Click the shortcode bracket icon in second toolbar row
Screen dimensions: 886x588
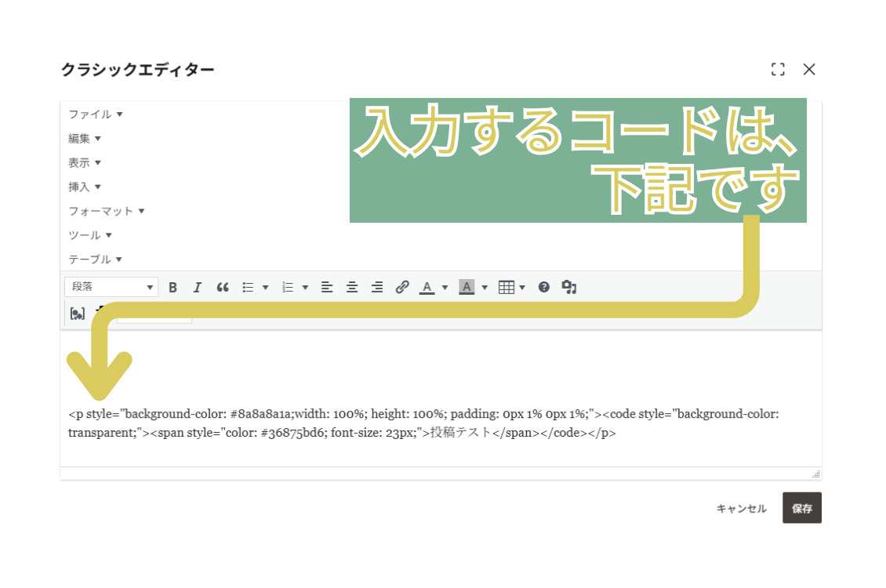pyautogui.click(x=78, y=314)
